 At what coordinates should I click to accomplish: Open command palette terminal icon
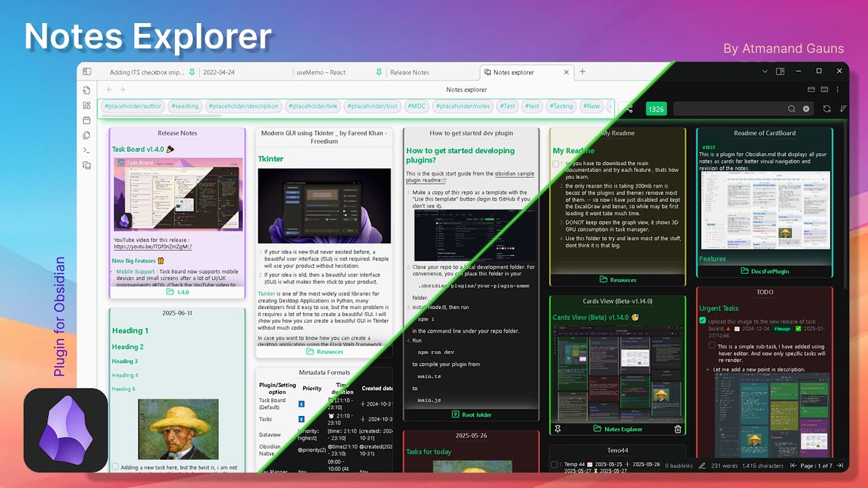(x=87, y=150)
